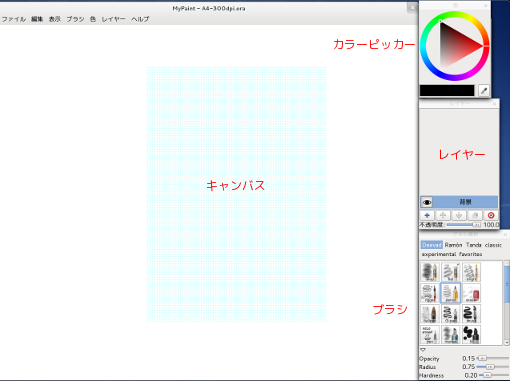Click the brush Radius slider
The width and height of the screenshot is (510, 381).
(x=493, y=367)
